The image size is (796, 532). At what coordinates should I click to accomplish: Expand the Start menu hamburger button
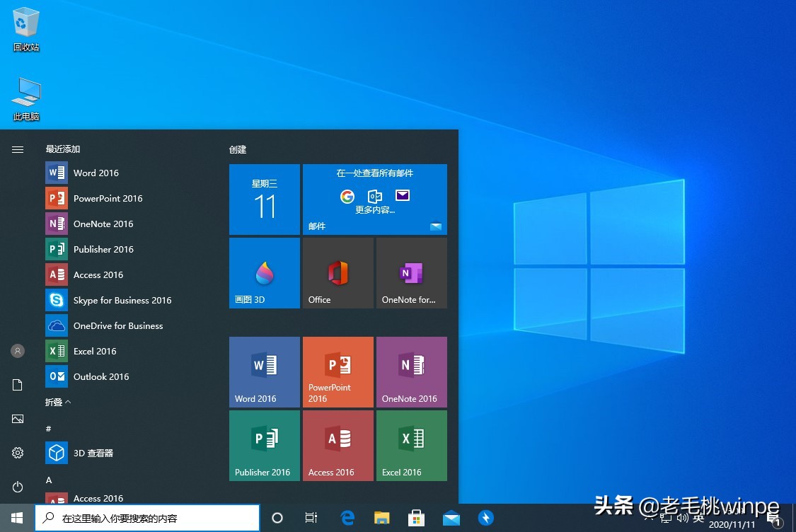(17, 149)
